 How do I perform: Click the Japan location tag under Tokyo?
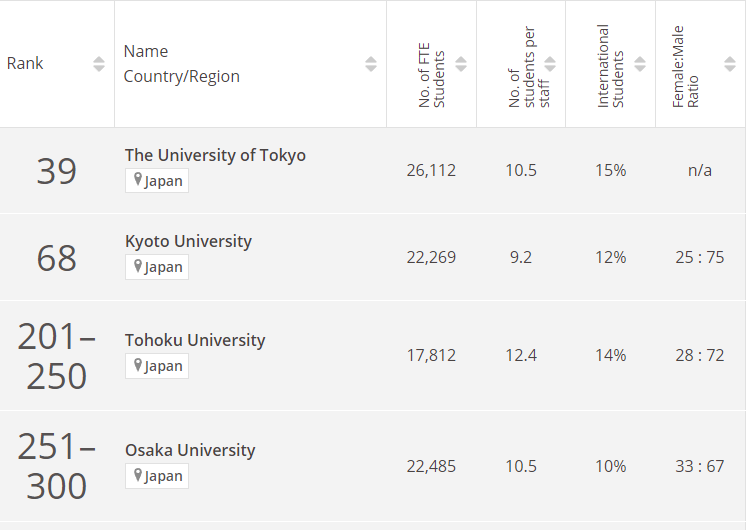tap(157, 181)
